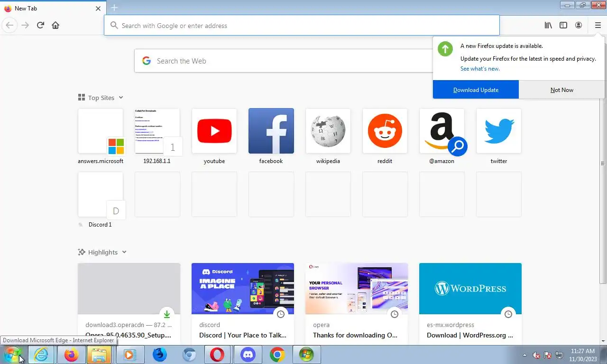
Task: Launch Google Chrome from the taskbar
Action: 277,355
